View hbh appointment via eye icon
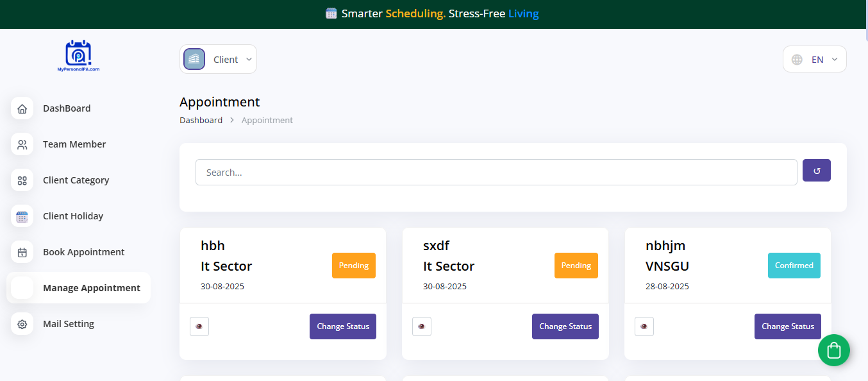 click(199, 326)
